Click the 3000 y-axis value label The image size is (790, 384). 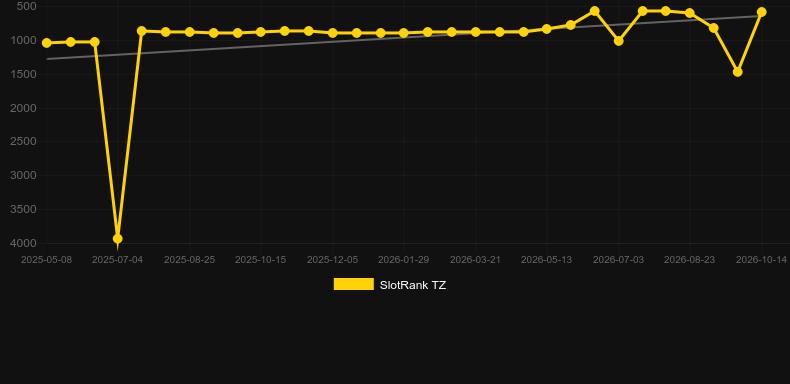coord(24,175)
